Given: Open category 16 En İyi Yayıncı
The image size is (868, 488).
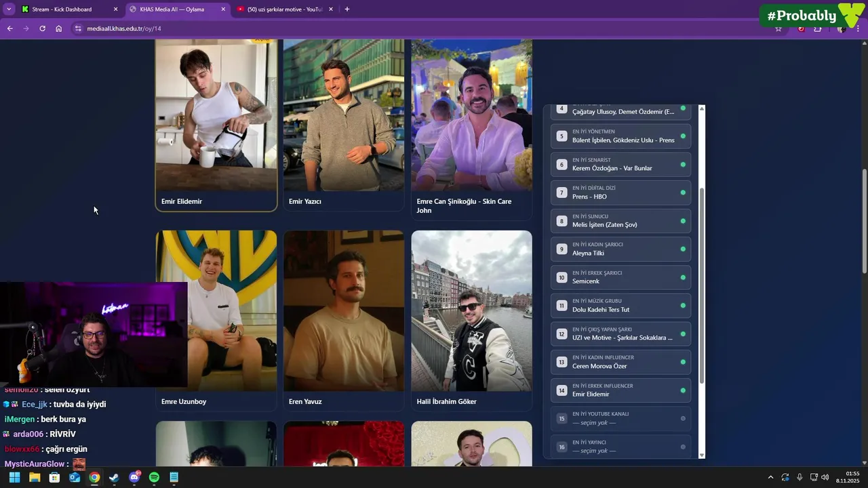Looking at the screenshot, I should pos(620,447).
